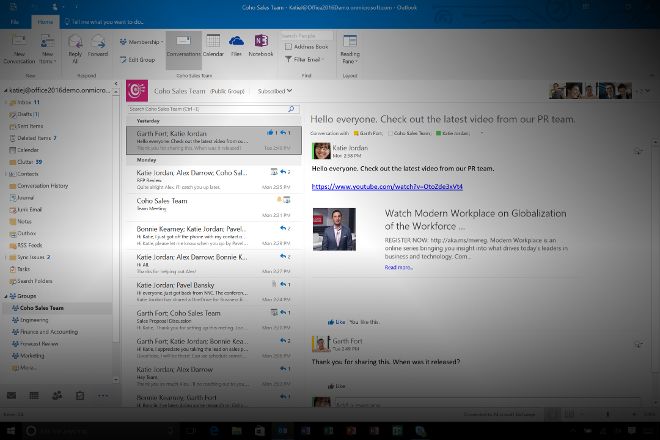Collapse the Groups section
The width and height of the screenshot is (660, 440).
6,296
